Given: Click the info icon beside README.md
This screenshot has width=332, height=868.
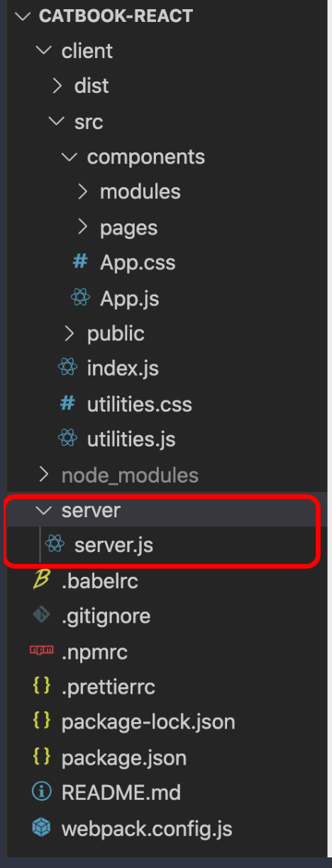Looking at the screenshot, I should point(42,792).
